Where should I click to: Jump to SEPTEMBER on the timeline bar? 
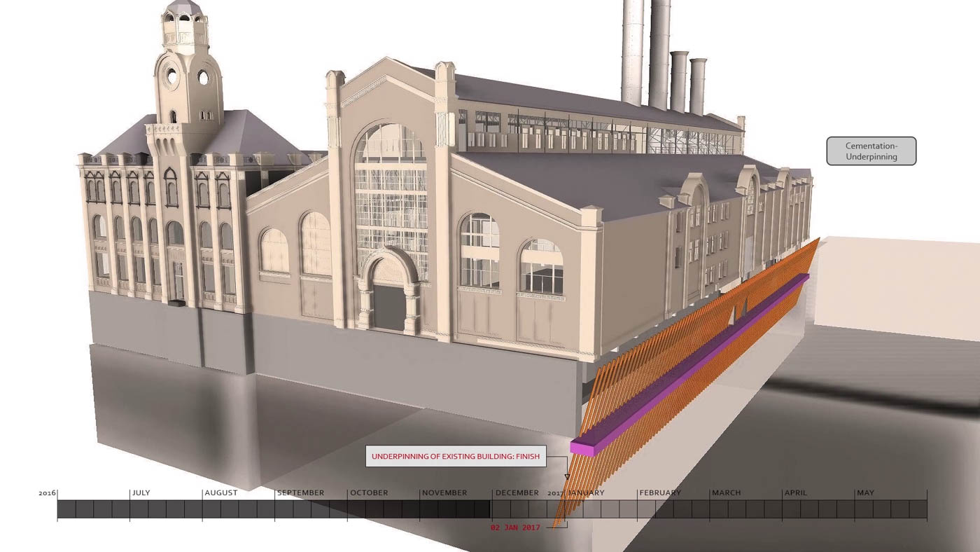pyautogui.click(x=300, y=492)
